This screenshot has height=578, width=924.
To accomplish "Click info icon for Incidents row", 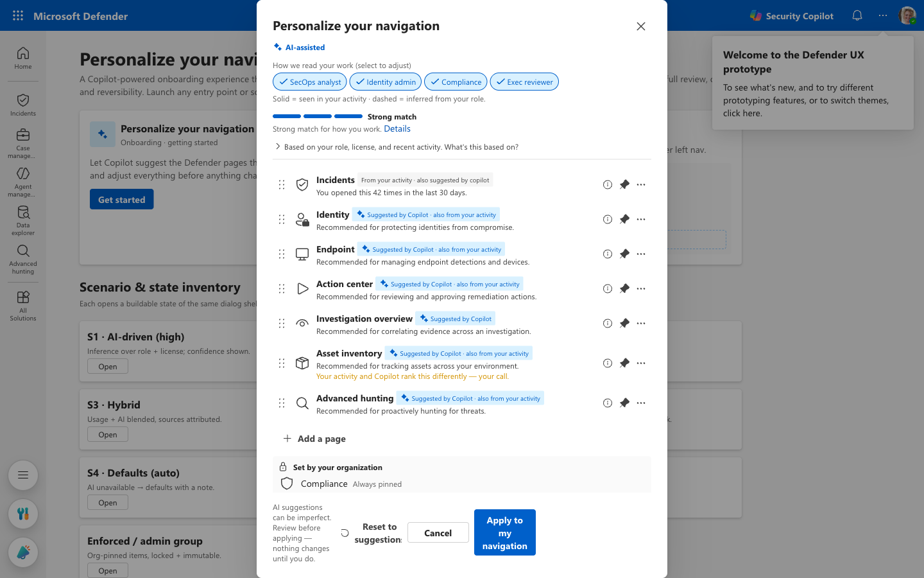I will pos(607,184).
